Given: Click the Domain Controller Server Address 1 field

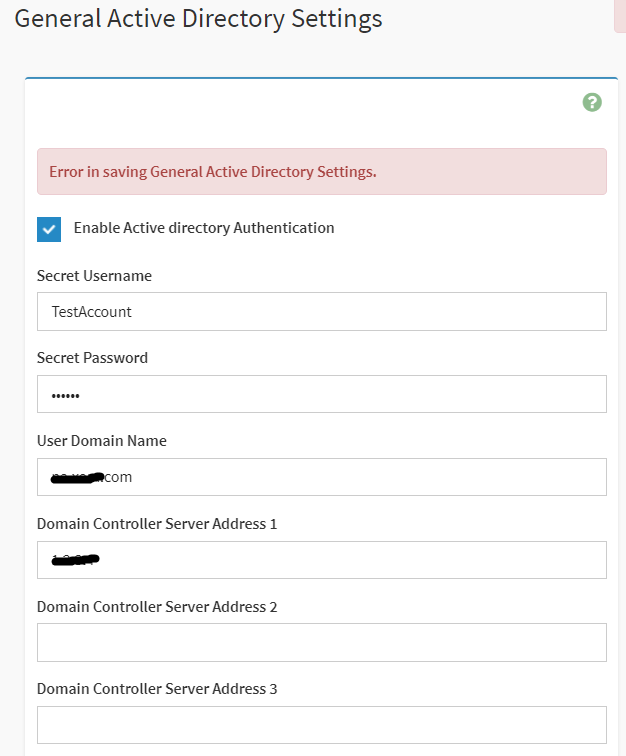Looking at the screenshot, I should (321, 560).
